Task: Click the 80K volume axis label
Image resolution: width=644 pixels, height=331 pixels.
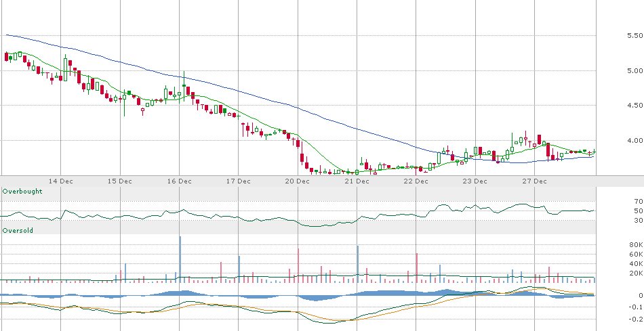Action: click(636, 245)
